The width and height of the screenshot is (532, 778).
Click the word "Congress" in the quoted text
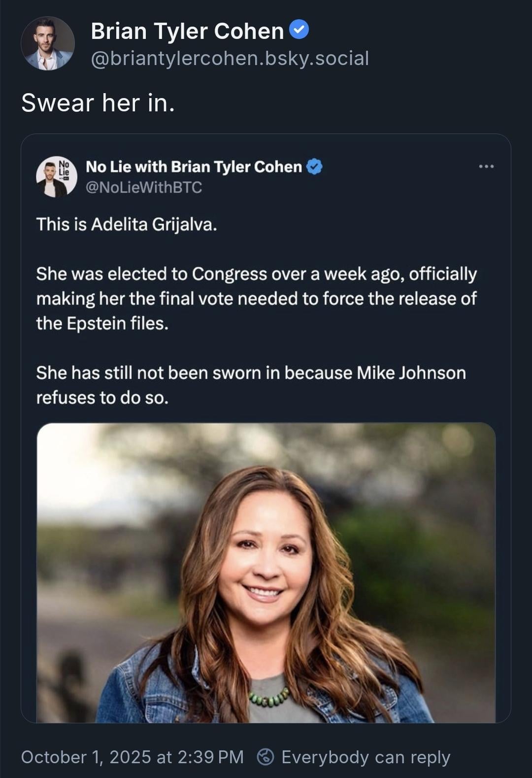click(x=230, y=274)
